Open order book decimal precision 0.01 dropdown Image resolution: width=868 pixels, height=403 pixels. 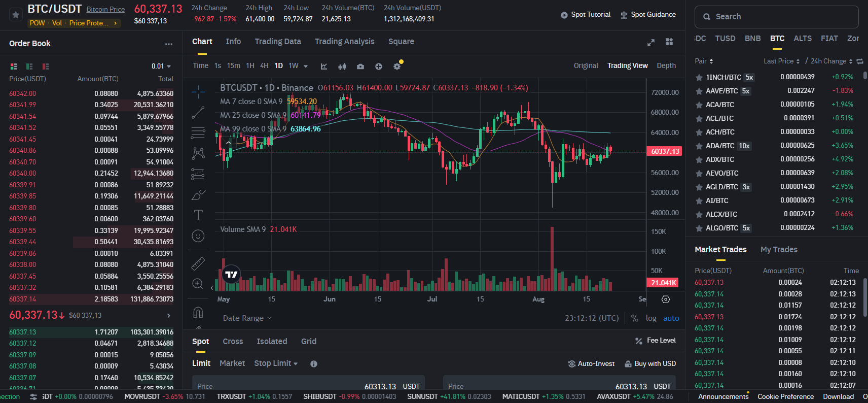tap(161, 66)
